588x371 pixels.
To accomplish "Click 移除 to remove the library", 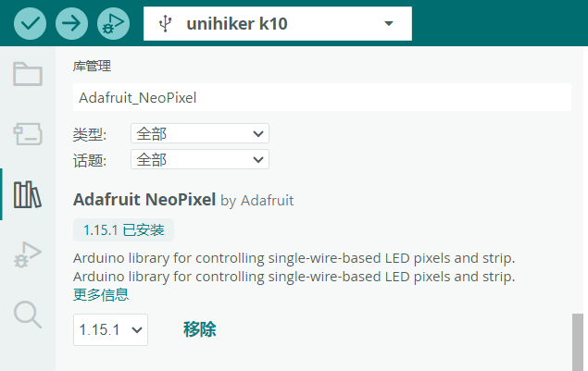I will [x=199, y=329].
